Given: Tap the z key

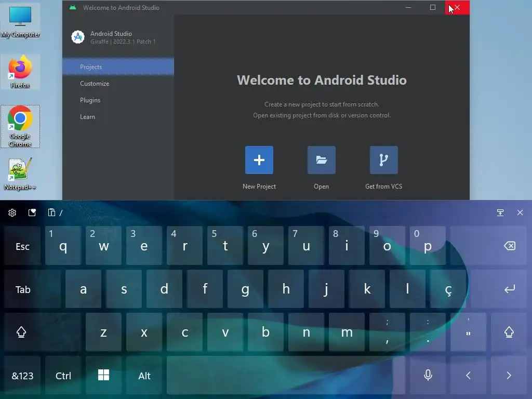Looking at the screenshot, I should [x=103, y=332].
